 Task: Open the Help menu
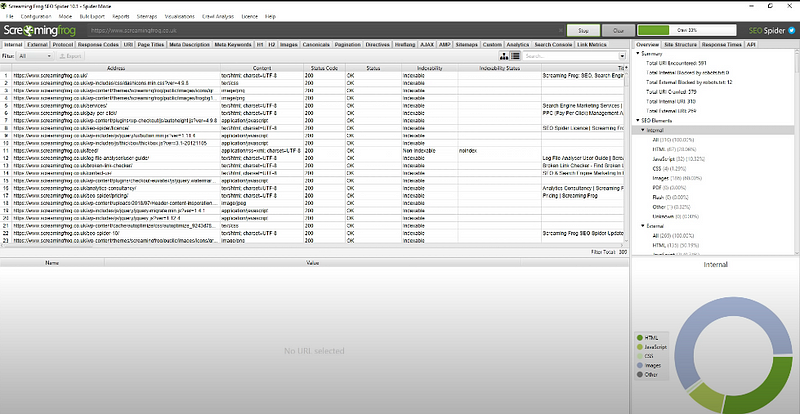270,16
